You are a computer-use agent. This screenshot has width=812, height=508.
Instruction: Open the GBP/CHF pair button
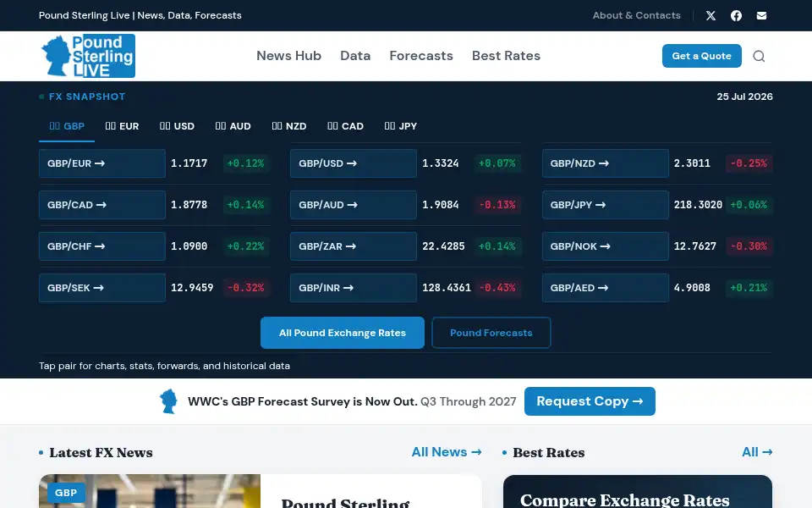click(x=102, y=246)
